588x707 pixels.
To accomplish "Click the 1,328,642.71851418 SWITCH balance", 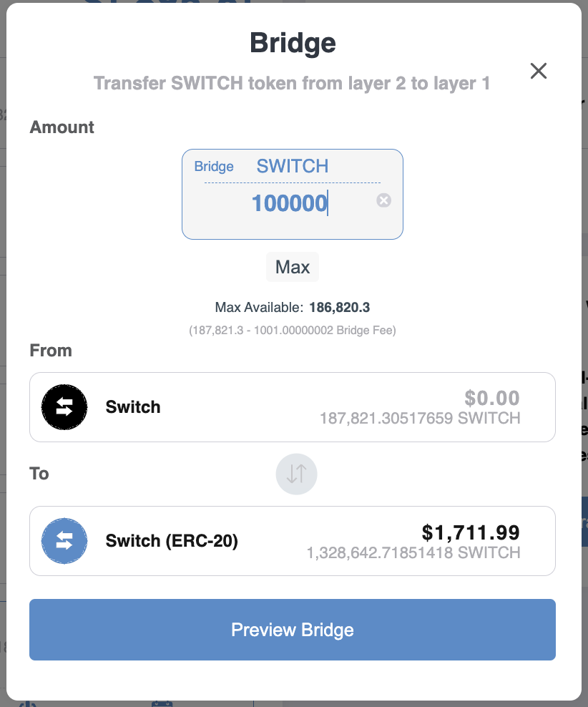I will pyautogui.click(x=413, y=552).
